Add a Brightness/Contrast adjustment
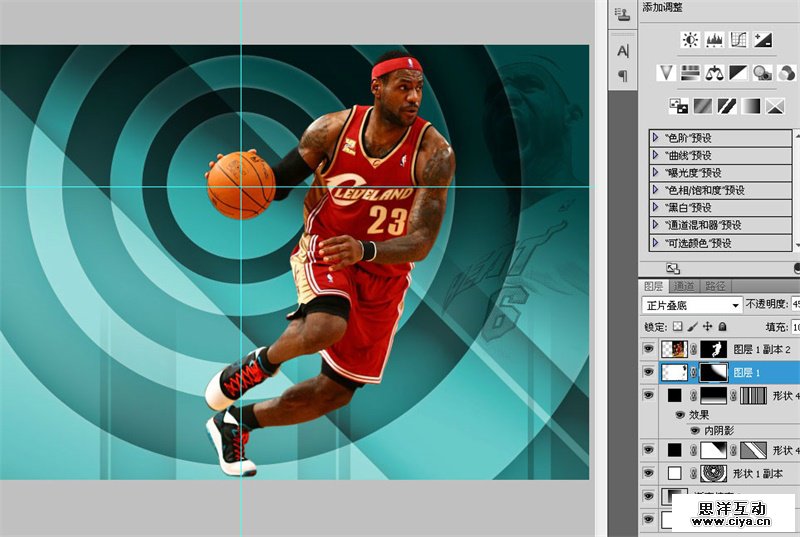Viewport: 800px width, 537px height. coord(690,40)
